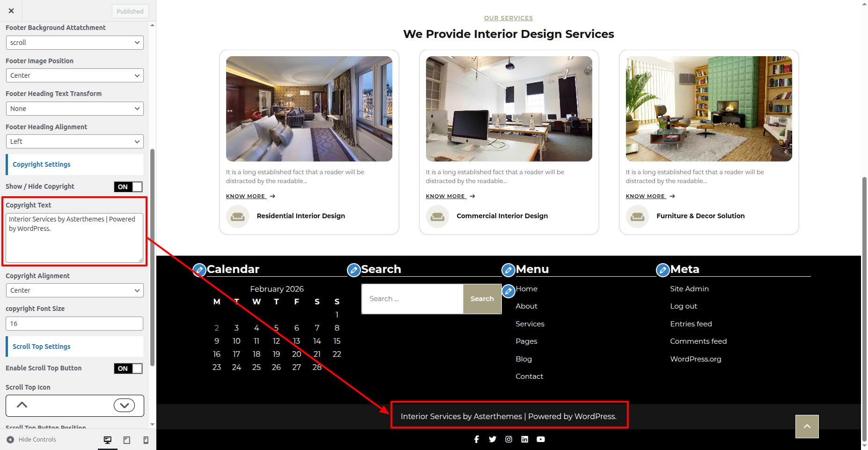Close the Customizer panel
The height and width of the screenshot is (450, 868).
click(x=11, y=11)
